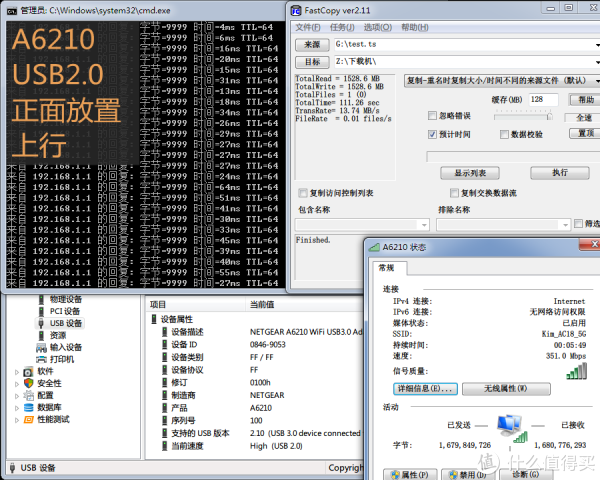This screenshot has height=480, width=600.
Task: Expand the 数据库 tree node
Action: point(16,408)
